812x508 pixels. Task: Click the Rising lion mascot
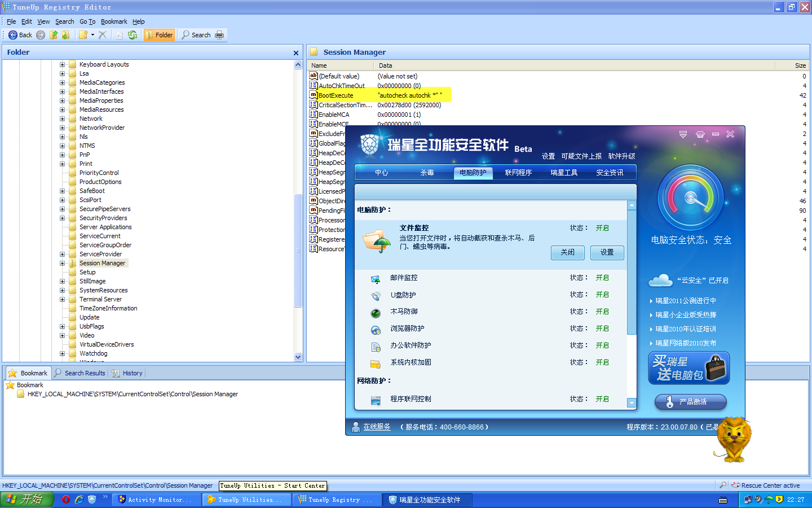[x=733, y=439]
